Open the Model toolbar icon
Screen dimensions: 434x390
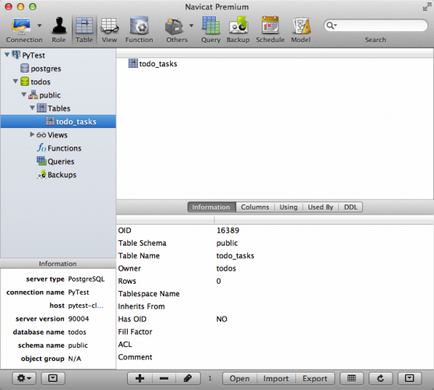pos(301,26)
